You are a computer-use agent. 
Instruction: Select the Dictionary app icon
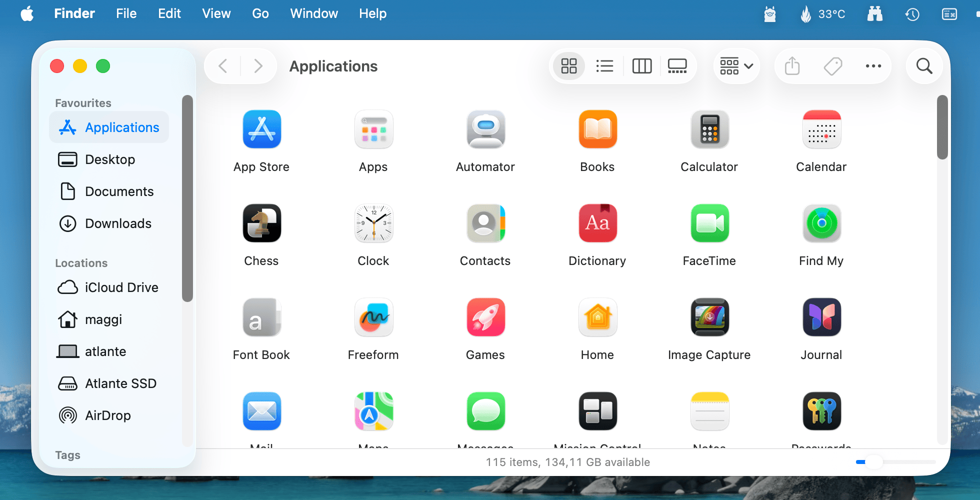597,223
